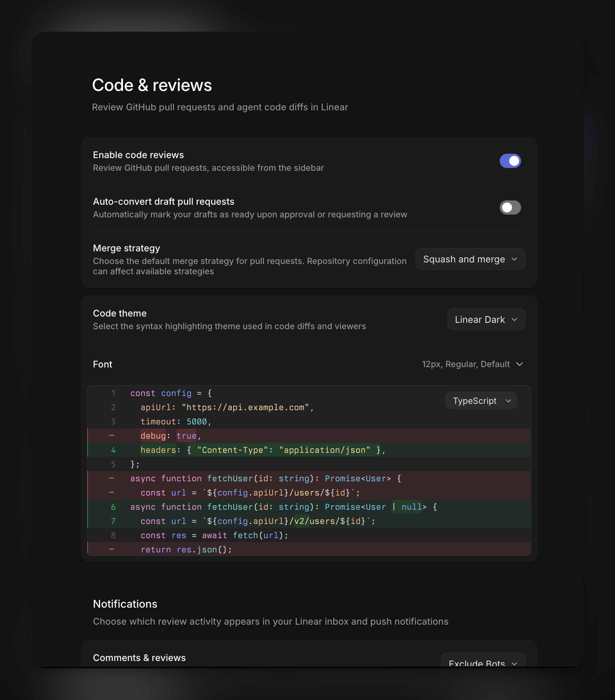Click the 'const res = await fetch(url)' line
615x700 pixels.
[309, 535]
